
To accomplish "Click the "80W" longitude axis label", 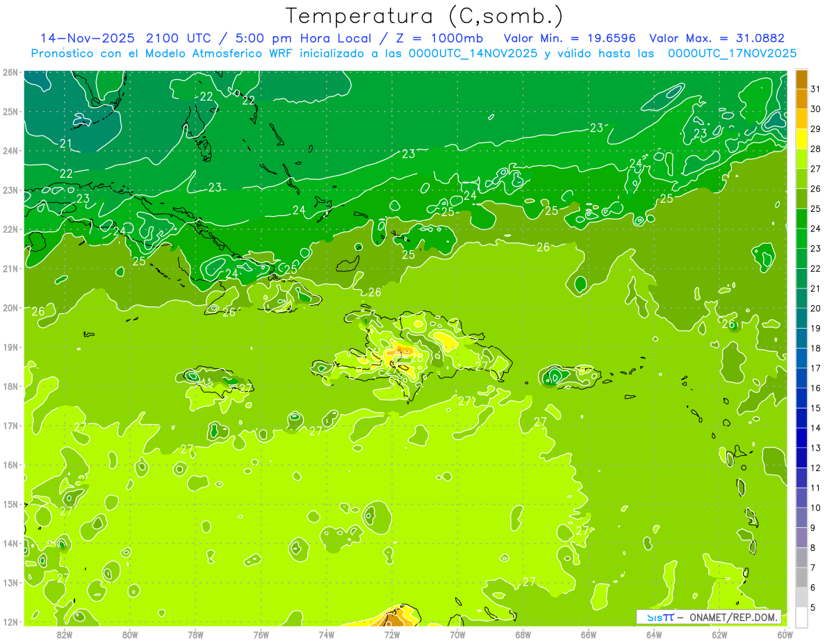I will click(x=130, y=634).
